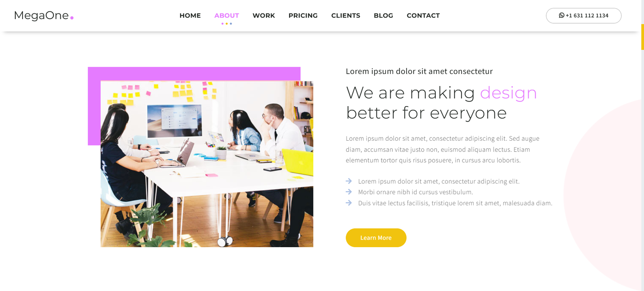
Task: Click the WhatsApp icon beside the phone number
Action: [561, 15]
